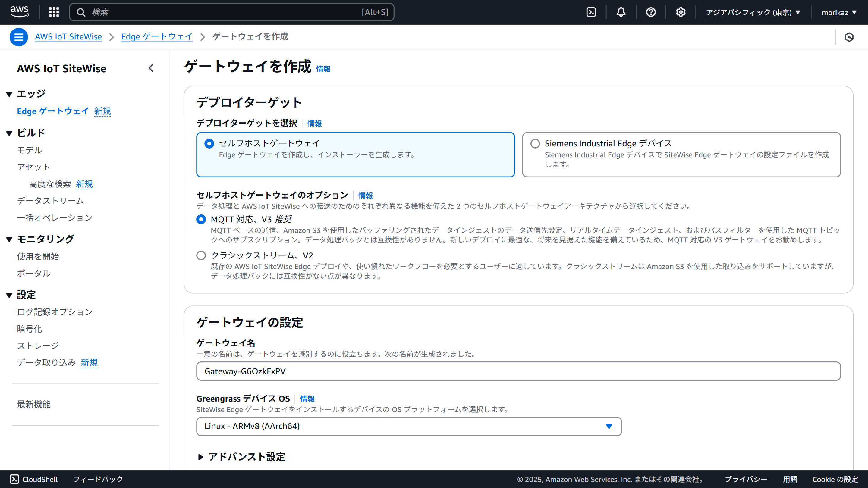Click プライバシー footer link
868x488 pixels.
[746, 479]
